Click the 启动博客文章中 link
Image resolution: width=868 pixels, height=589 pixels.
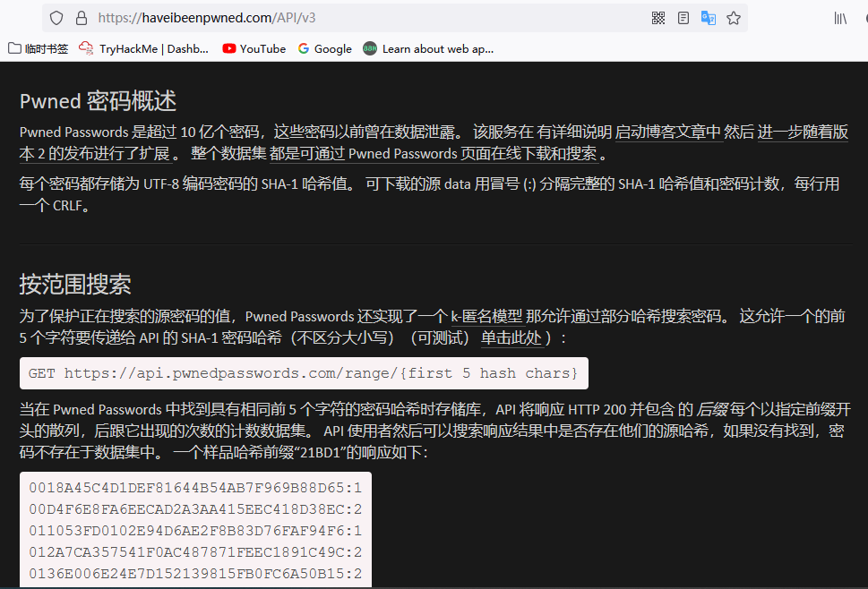pos(669,132)
